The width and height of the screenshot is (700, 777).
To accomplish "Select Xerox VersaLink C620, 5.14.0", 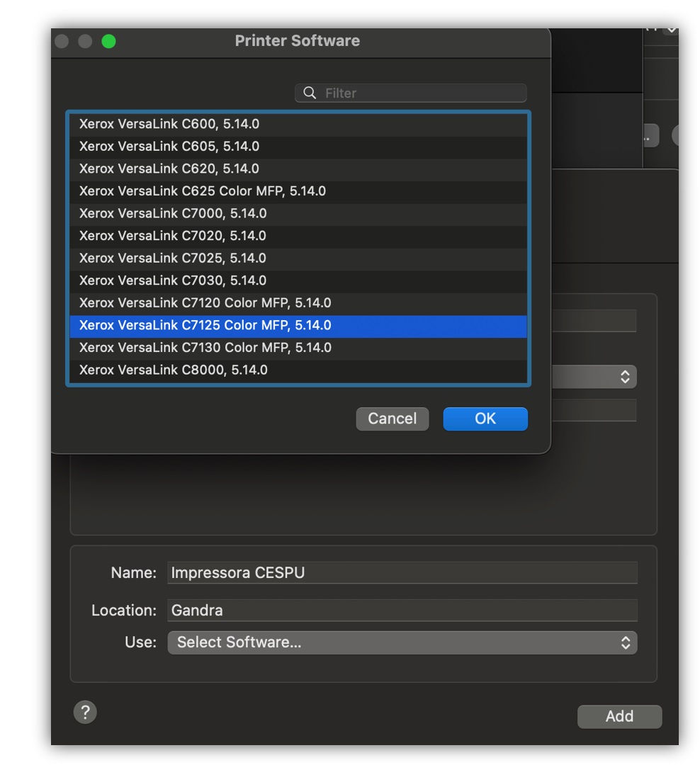I will (x=298, y=169).
